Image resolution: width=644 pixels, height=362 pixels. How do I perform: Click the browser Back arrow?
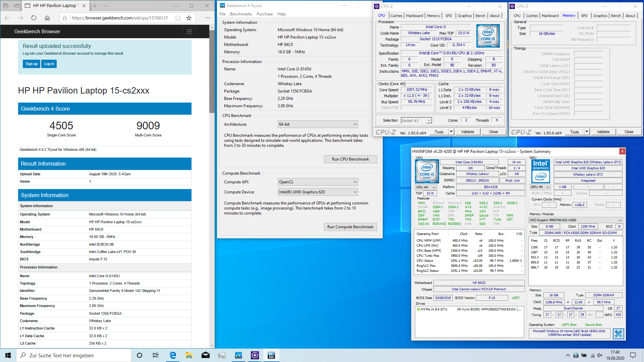7,18
